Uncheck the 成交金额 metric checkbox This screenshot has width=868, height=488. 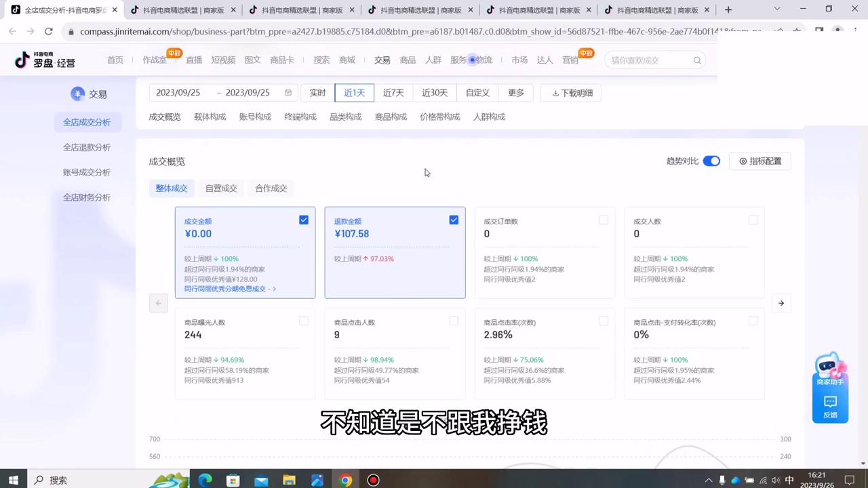303,220
